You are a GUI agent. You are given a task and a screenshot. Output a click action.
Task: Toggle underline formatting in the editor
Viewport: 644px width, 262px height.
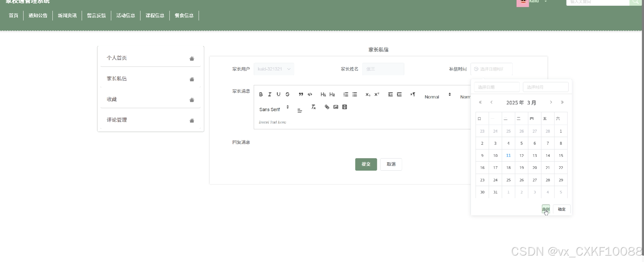(278, 94)
